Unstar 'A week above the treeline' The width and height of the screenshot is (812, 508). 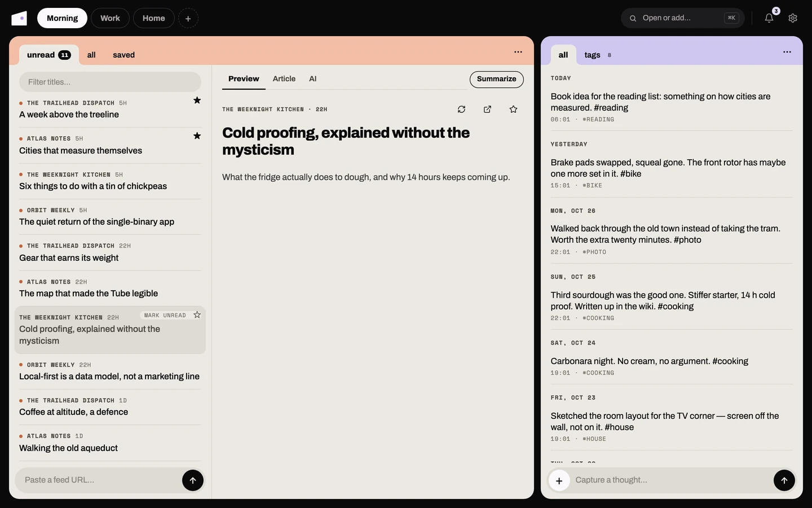197,100
